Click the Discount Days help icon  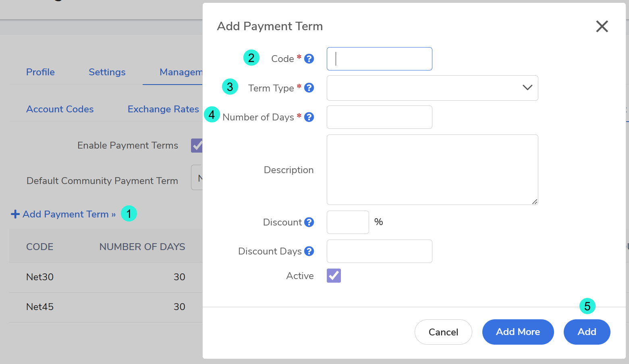[x=309, y=251]
